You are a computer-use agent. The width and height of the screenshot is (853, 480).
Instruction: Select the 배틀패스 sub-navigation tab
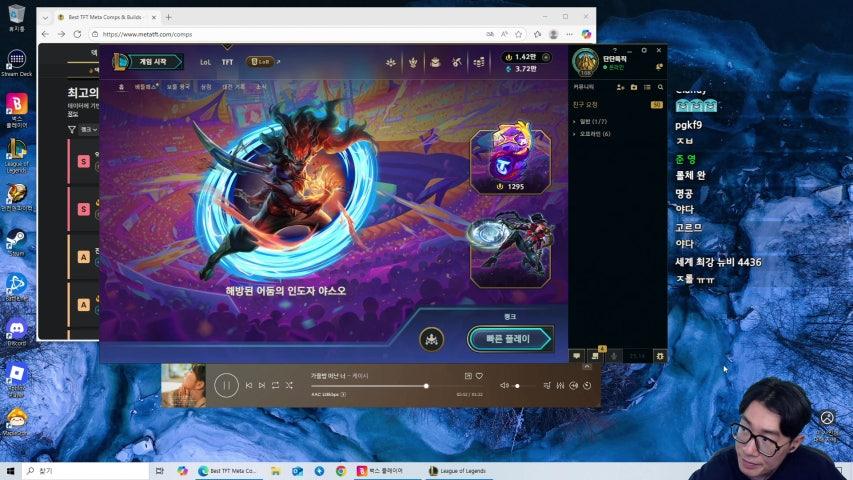pos(146,87)
